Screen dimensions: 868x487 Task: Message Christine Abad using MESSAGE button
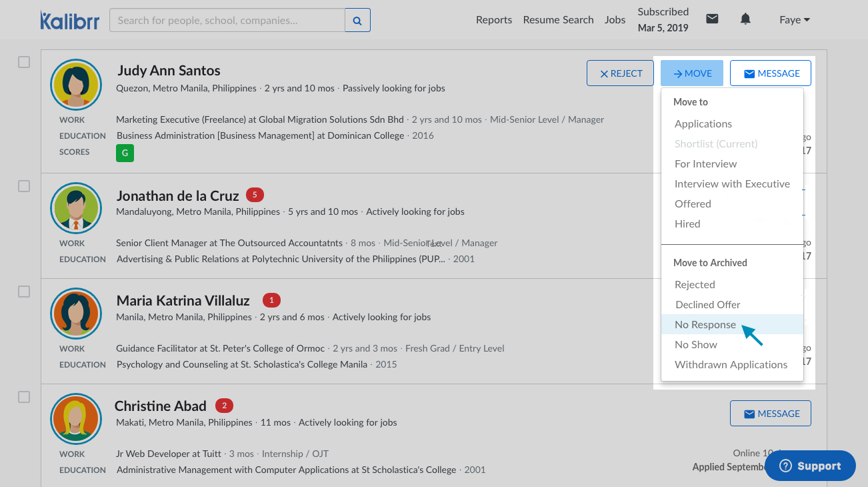pyautogui.click(x=770, y=414)
